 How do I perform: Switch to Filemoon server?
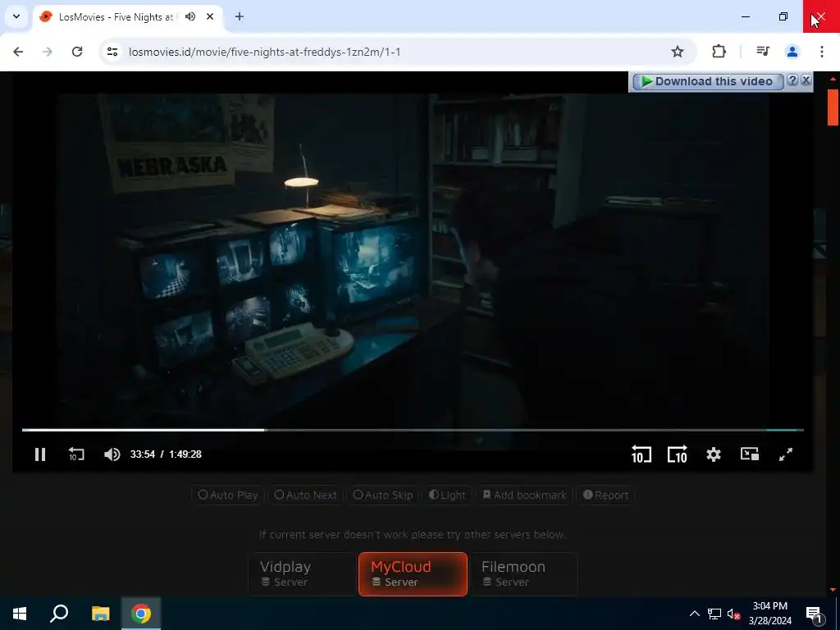click(x=524, y=573)
